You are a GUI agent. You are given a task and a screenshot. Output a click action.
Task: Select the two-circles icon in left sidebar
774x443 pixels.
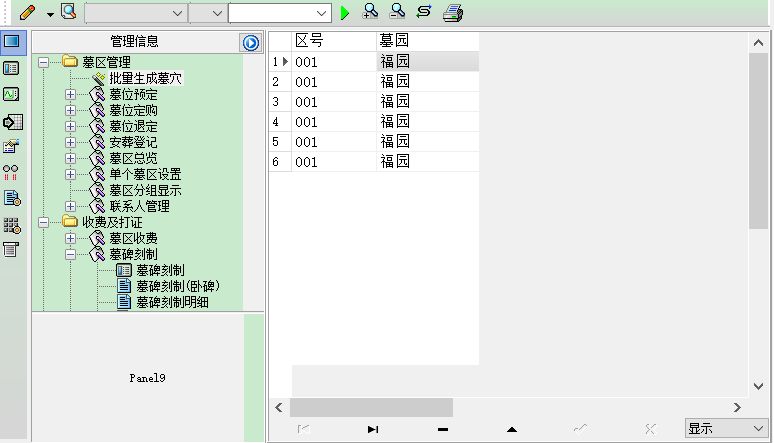10,172
